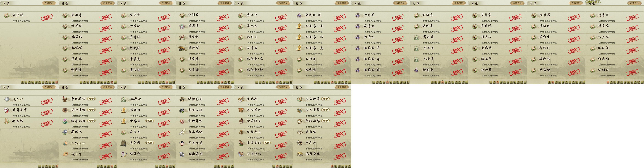Image resolution: width=644 pixels, height=168 pixels.
Task: Select the 锻剑女 adventure entry
Action: pos(439,72)
